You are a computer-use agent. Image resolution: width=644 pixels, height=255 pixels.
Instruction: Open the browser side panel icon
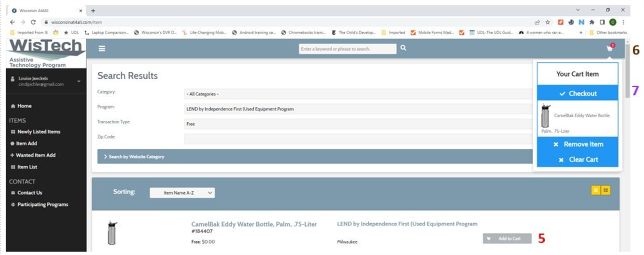[602, 22]
